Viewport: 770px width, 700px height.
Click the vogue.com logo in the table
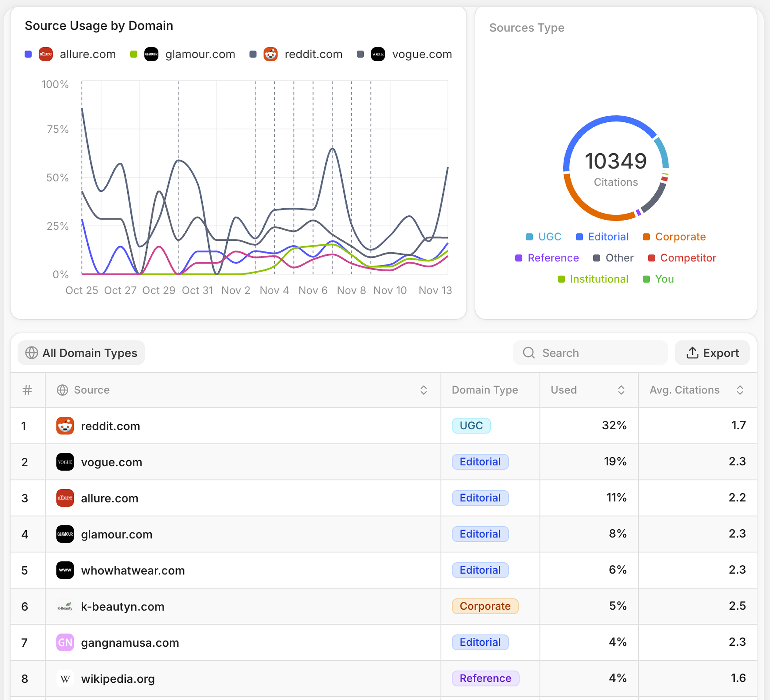coord(65,462)
